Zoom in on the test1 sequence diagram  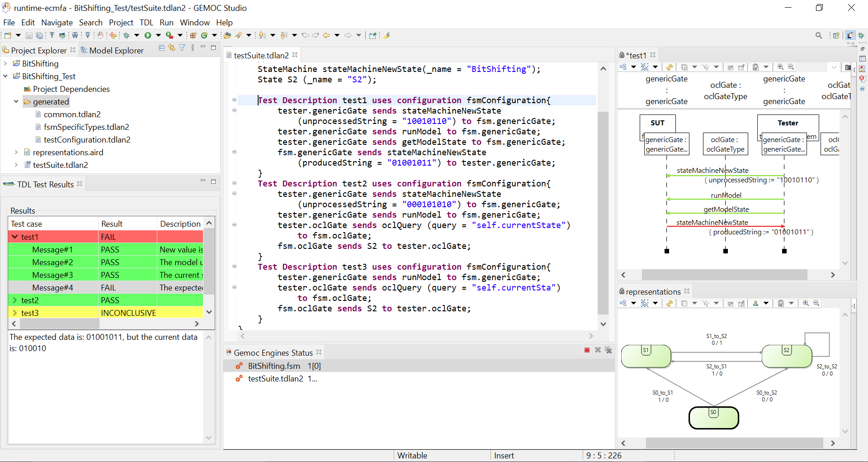(x=780, y=67)
